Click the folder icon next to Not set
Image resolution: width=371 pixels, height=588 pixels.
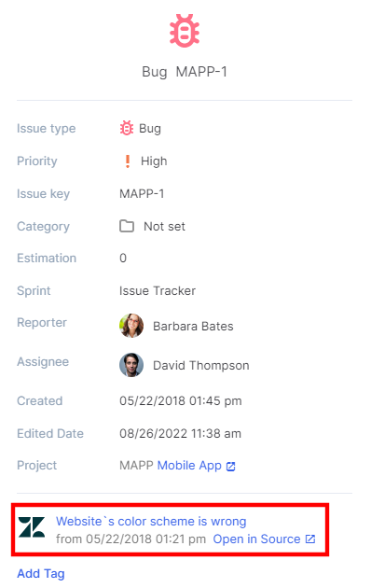[x=127, y=226]
